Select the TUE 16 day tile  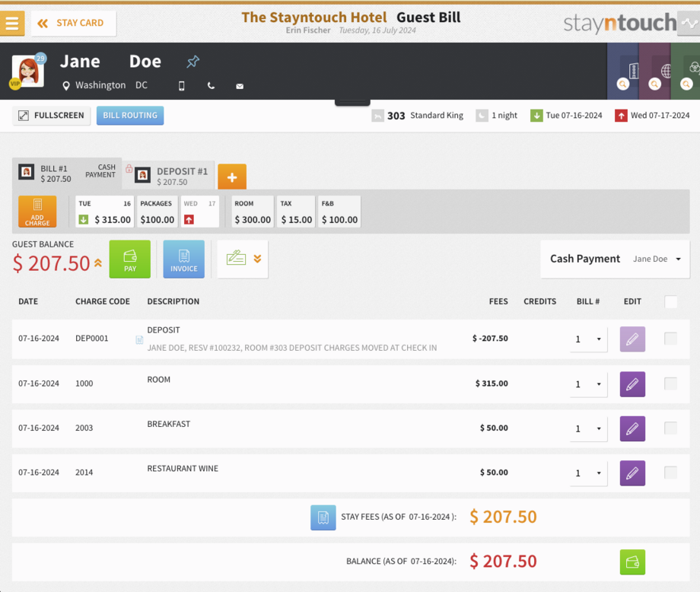pos(104,212)
